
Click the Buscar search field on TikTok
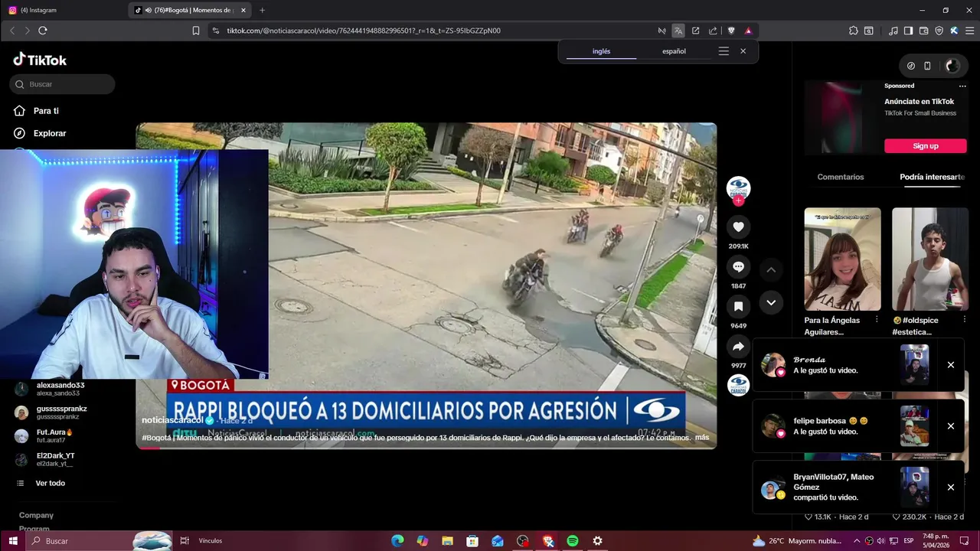pos(63,84)
